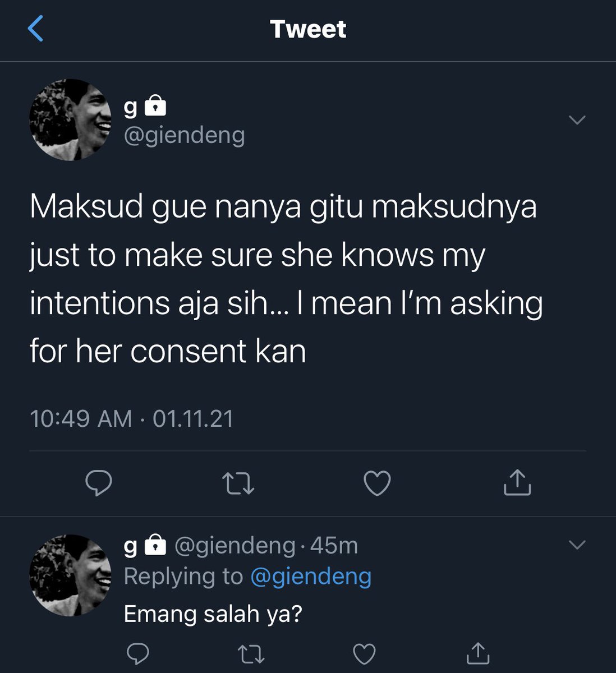Retweet the 'Emang salah ya?' reply
Image resolution: width=616 pixels, height=673 pixels.
click(x=250, y=654)
